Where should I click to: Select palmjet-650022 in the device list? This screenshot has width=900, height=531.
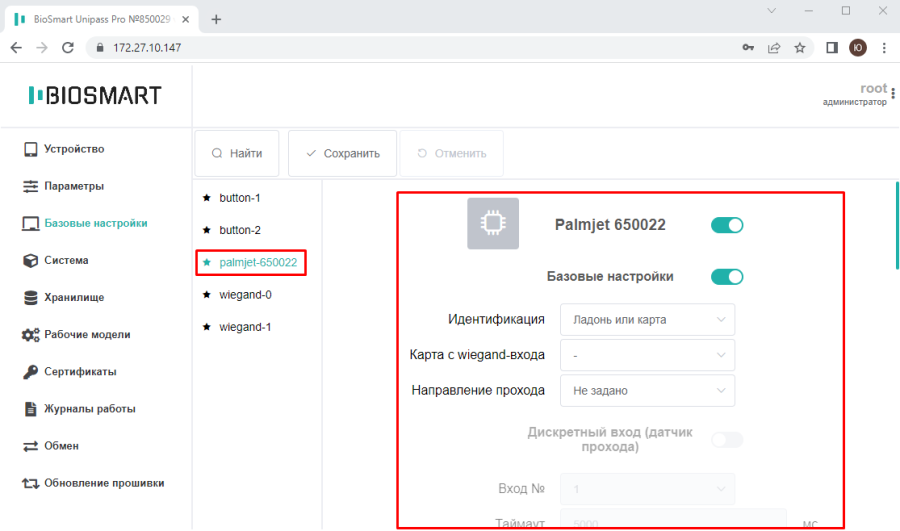(x=258, y=262)
